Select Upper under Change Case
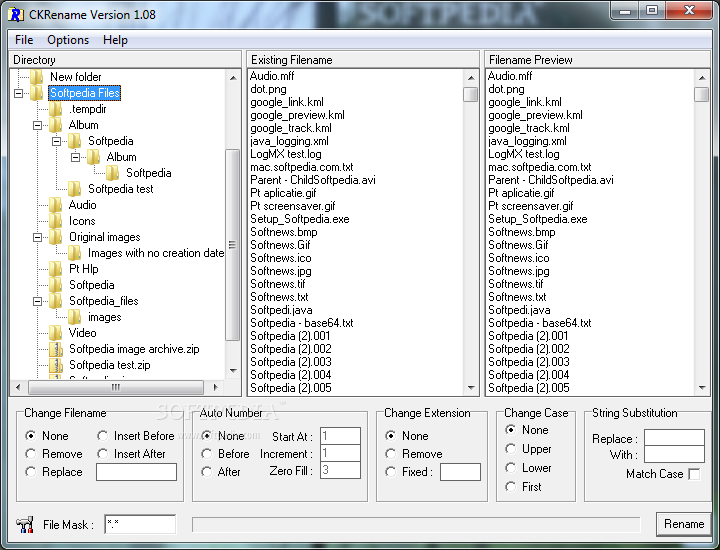The image size is (720, 550). click(x=510, y=449)
